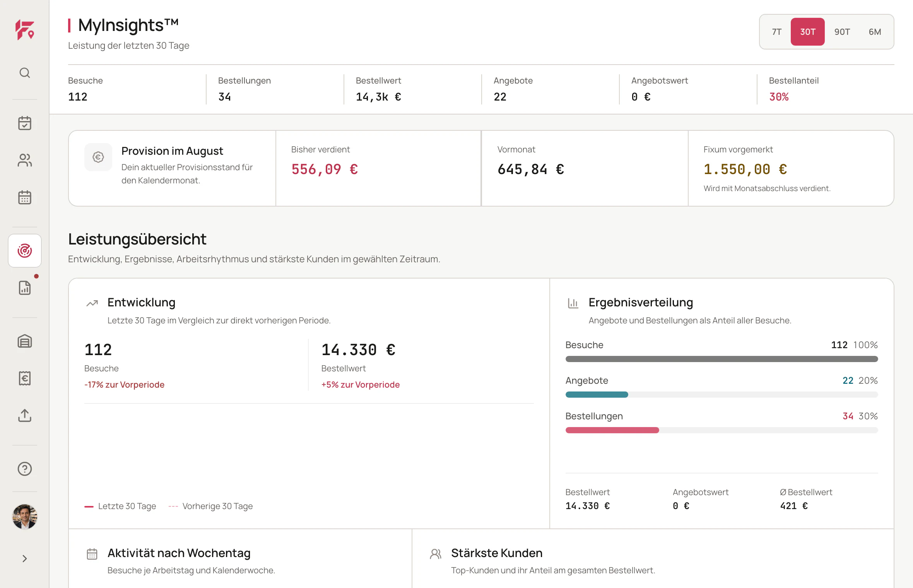
Task: Select the 30T time range
Action: (x=808, y=32)
